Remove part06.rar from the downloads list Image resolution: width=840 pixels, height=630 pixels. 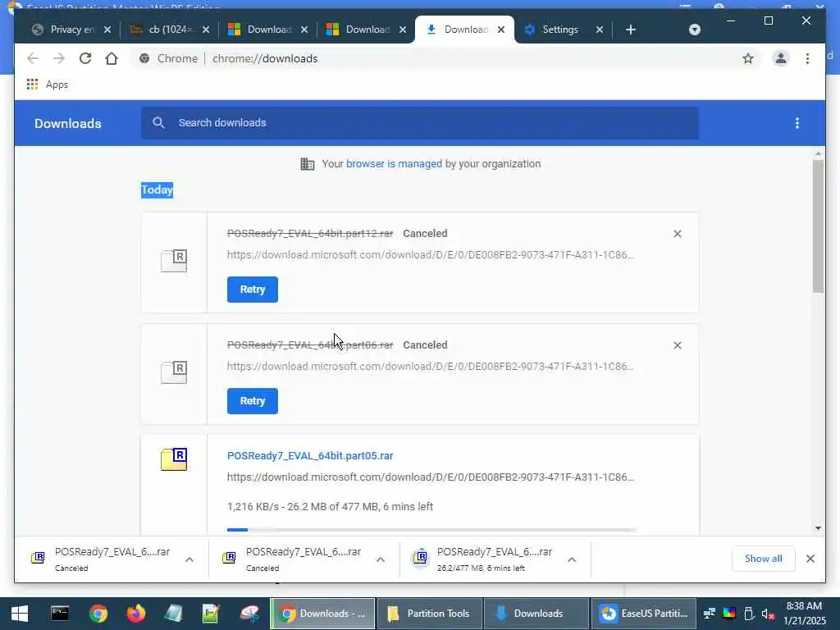(677, 345)
